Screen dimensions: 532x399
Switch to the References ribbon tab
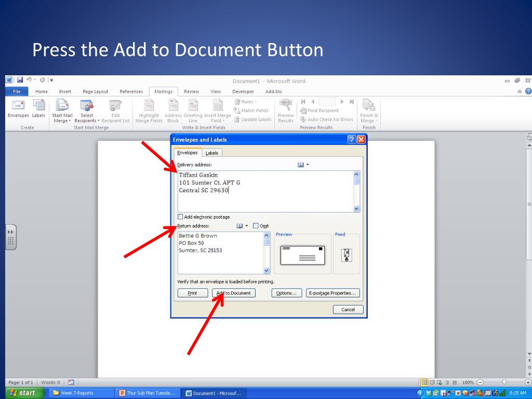[131, 91]
